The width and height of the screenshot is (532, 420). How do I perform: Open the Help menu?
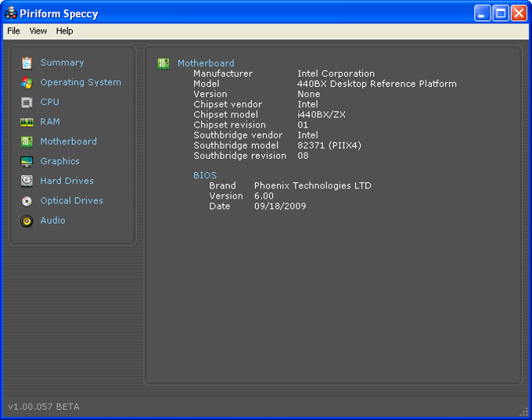[64, 31]
